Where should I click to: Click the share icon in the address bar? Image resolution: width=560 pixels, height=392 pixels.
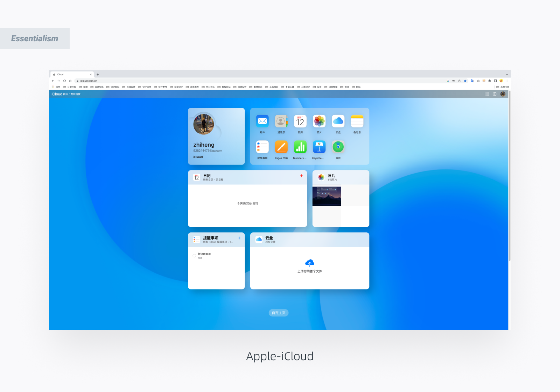(x=459, y=81)
